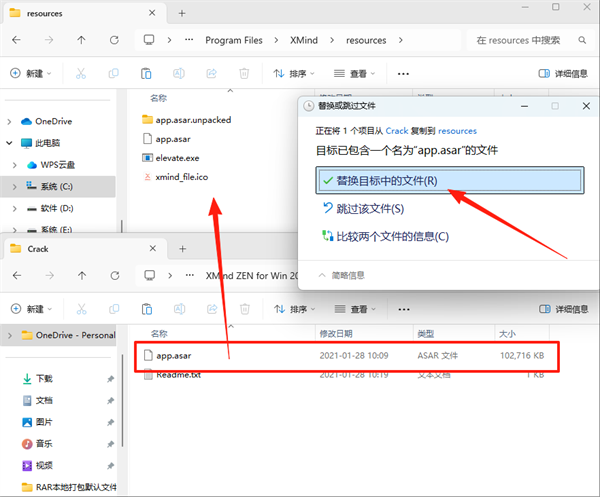The image size is (600, 497).
Task: Click the copy icon in Crack toolbar
Action: pyautogui.click(x=114, y=309)
